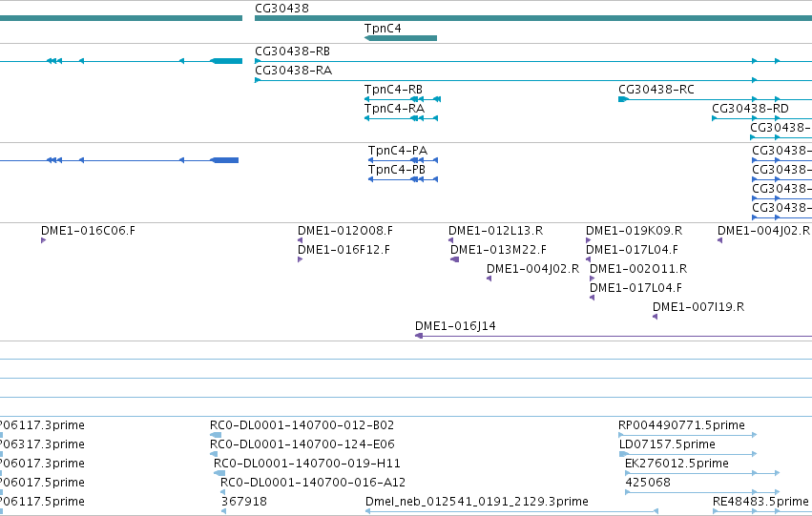Click the DME1-002O11.R marker label

638,269
